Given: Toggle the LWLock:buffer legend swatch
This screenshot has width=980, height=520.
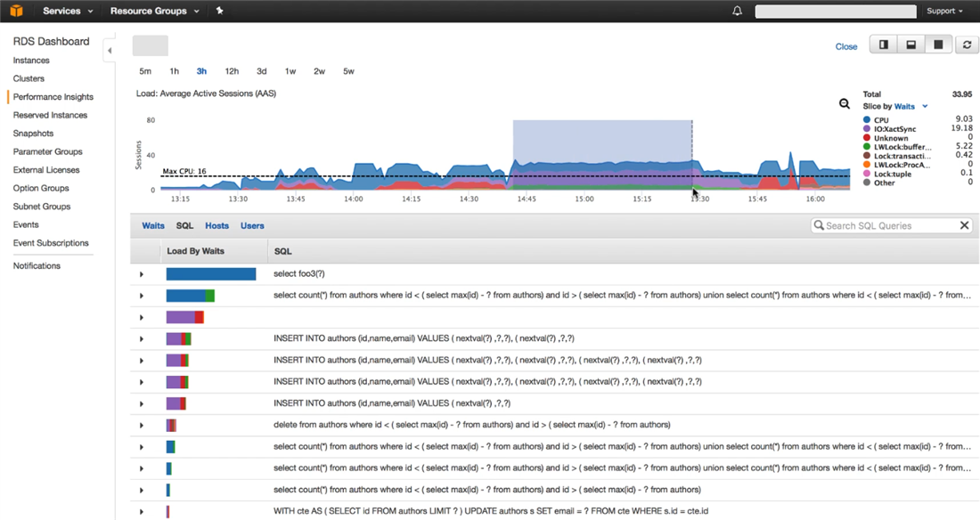Looking at the screenshot, I should [867, 147].
